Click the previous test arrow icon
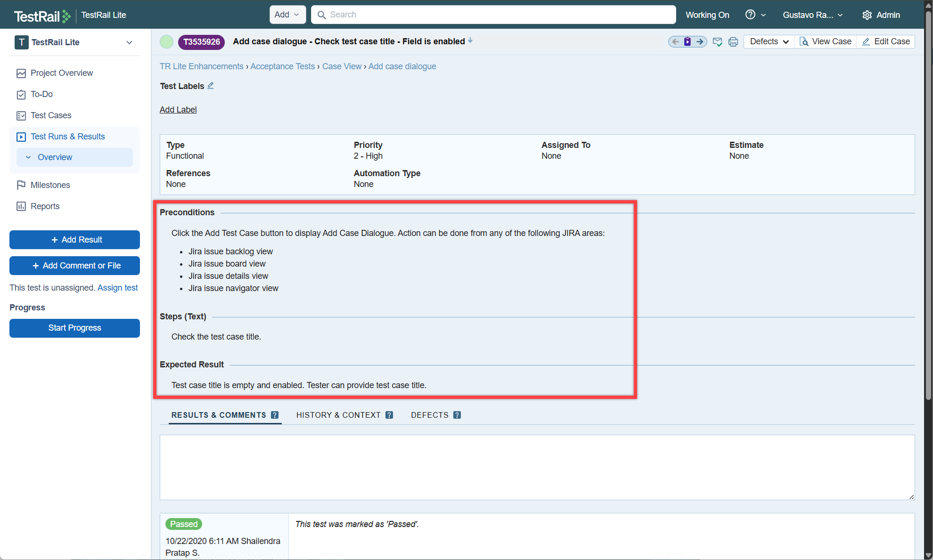This screenshot has width=933, height=560. (675, 42)
